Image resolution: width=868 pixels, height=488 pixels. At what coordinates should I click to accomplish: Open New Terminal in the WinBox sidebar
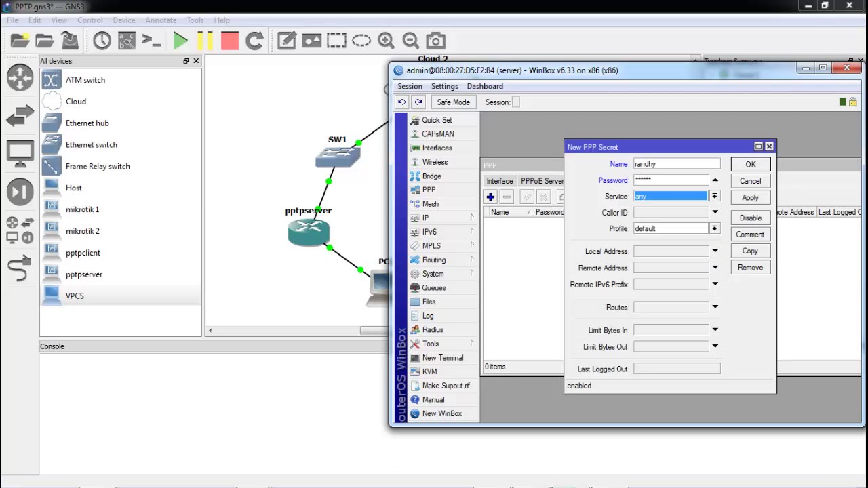click(443, 358)
